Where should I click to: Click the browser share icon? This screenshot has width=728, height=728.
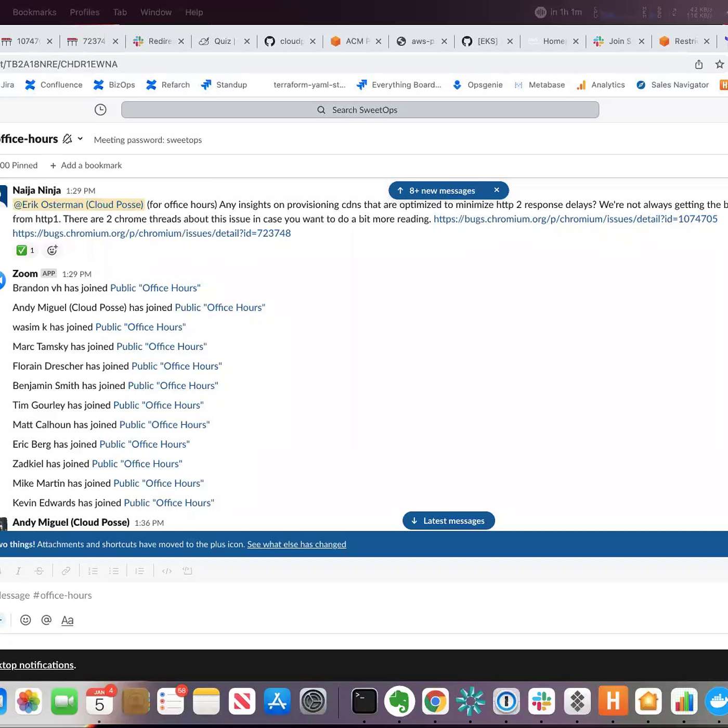point(699,64)
